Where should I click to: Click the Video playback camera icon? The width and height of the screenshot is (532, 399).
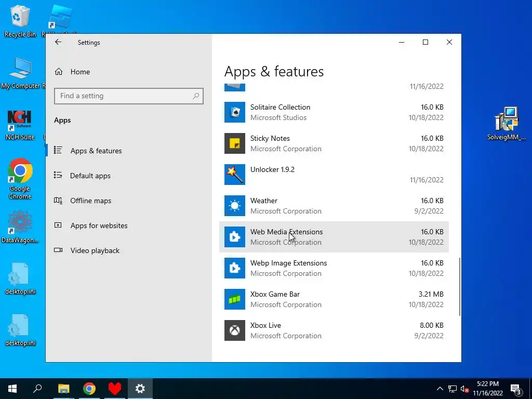coord(58,250)
